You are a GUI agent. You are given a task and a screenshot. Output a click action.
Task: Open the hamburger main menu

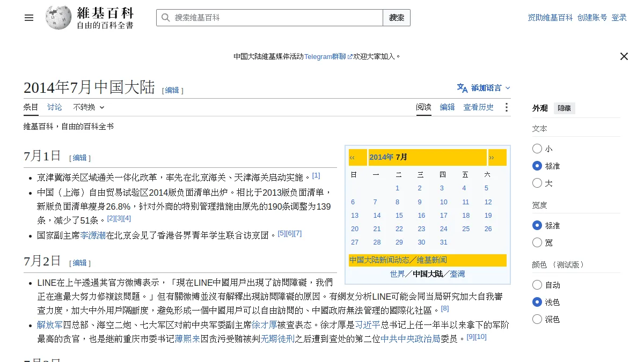29,18
